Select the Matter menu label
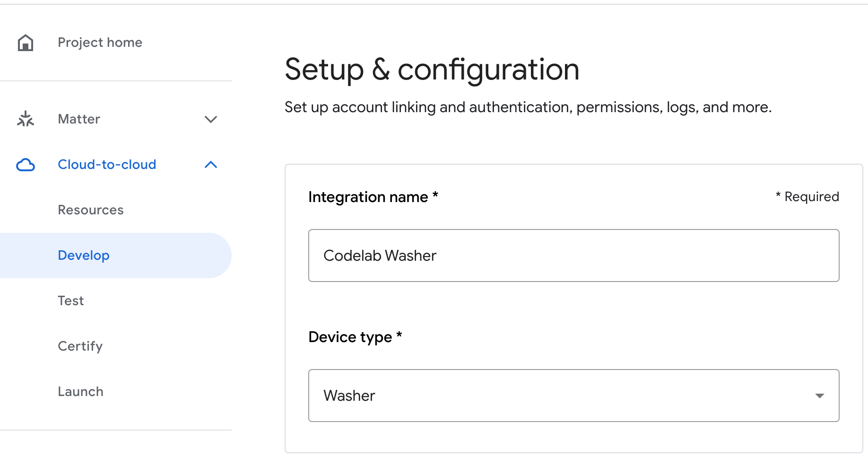The height and width of the screenshot is (458, 868). coord(79,119)
